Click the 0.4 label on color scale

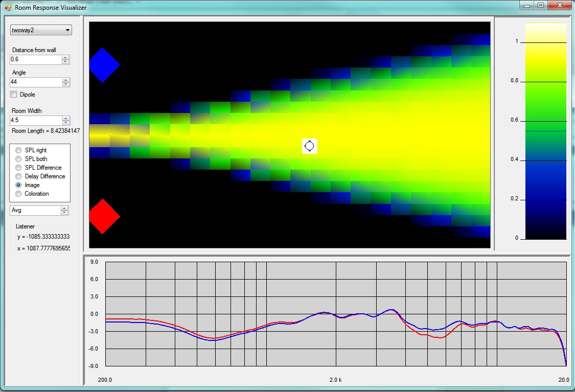tap(515, 159)
